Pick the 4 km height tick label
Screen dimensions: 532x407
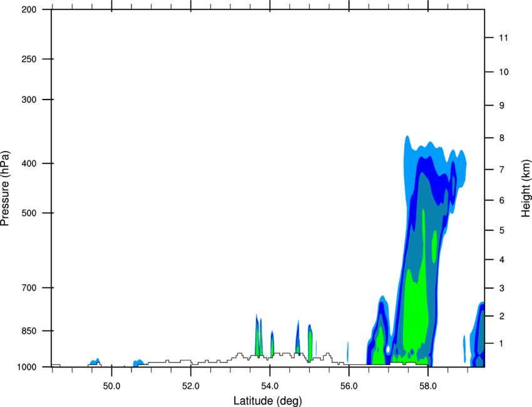(502, 260)
